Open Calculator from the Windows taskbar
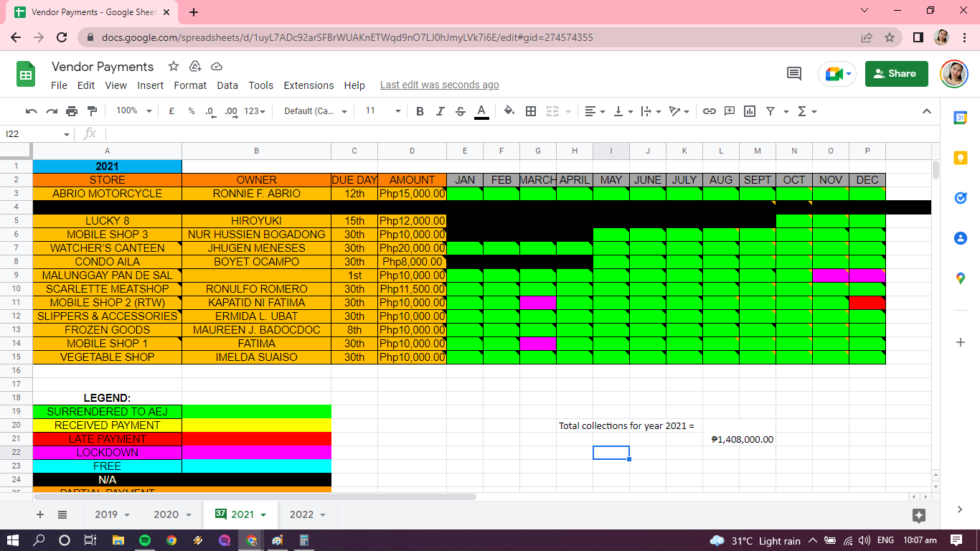Image resolution: width=980 pixels, height=551 pixels. [x=303, y=540]
